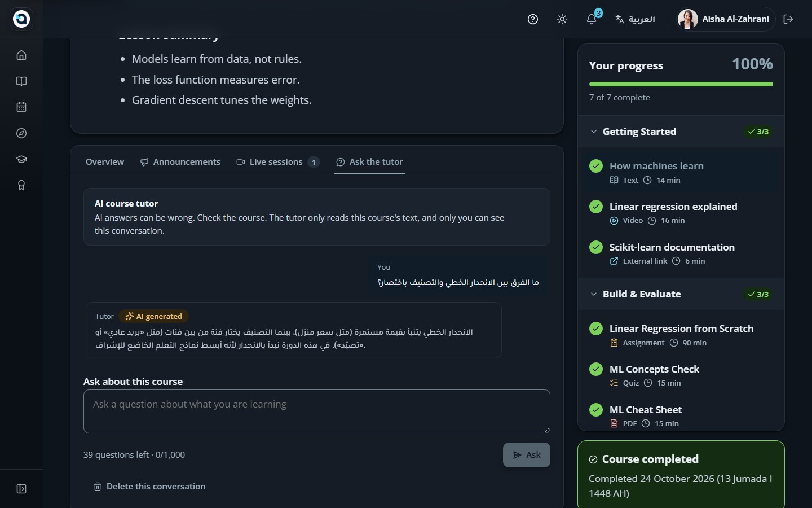Click the AI-generated badge on tutor reply
The height and width of the screenshot is (508, 812).
coord(154,316)
